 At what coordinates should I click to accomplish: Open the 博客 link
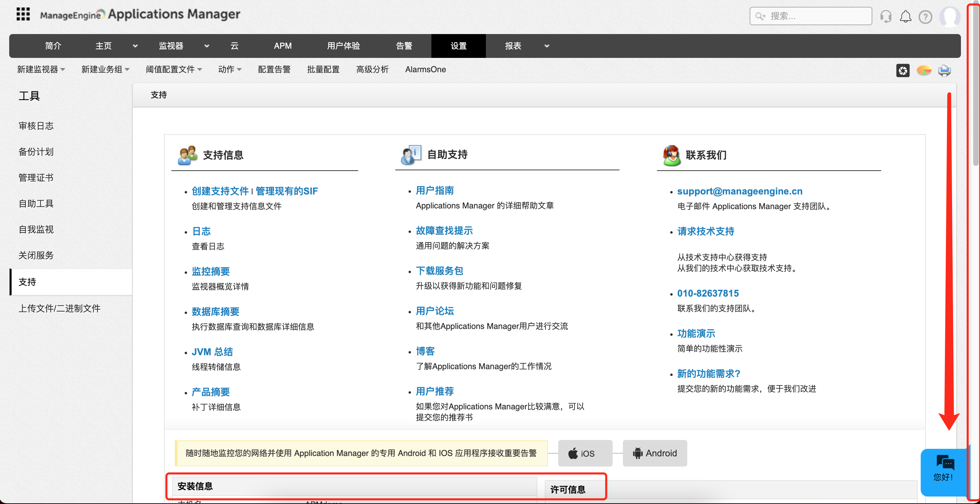coord(425,351)
